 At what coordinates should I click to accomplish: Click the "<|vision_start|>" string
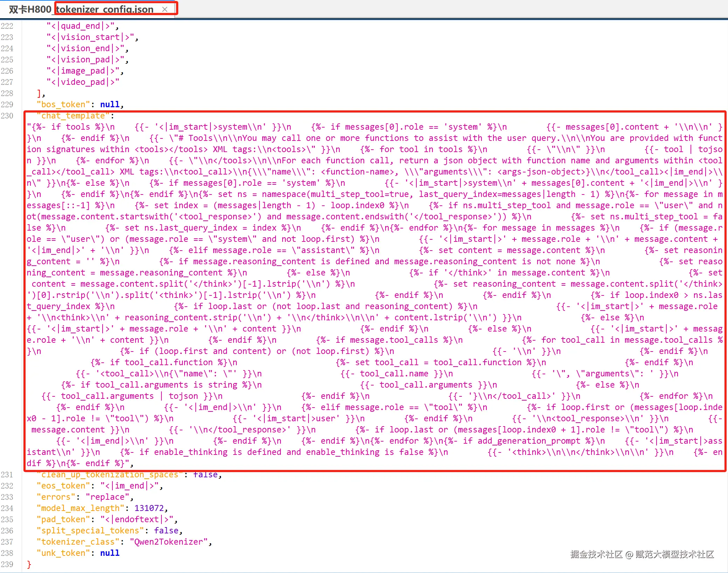pos(90,37)
